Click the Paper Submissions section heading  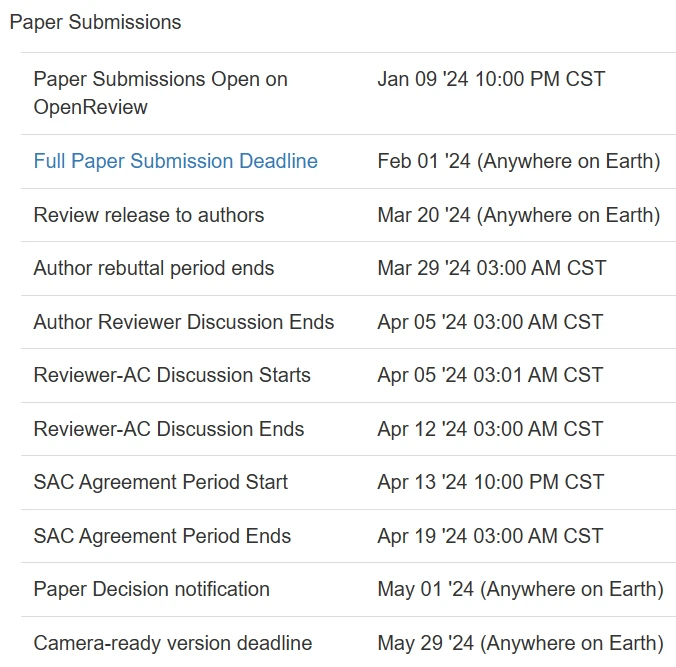coord(96,22)
